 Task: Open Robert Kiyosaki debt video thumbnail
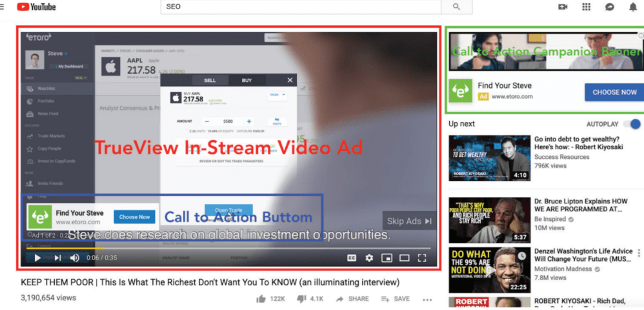(490, 158)
